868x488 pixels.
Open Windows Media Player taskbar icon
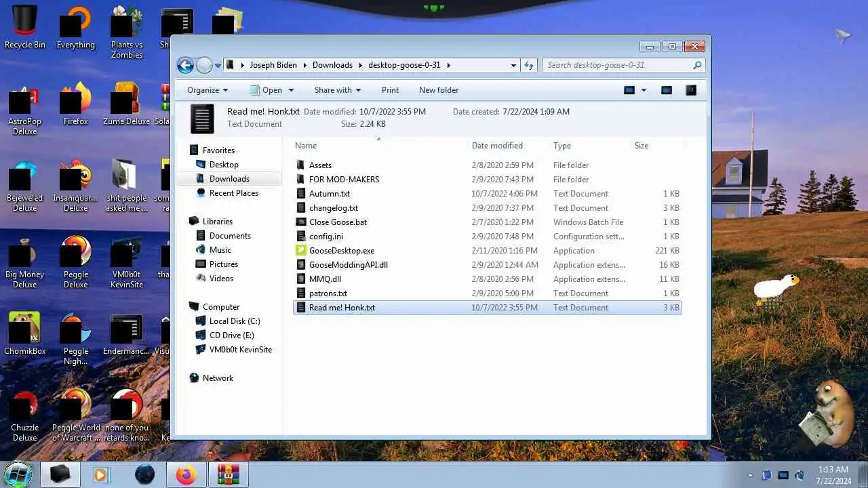[102, 475]
